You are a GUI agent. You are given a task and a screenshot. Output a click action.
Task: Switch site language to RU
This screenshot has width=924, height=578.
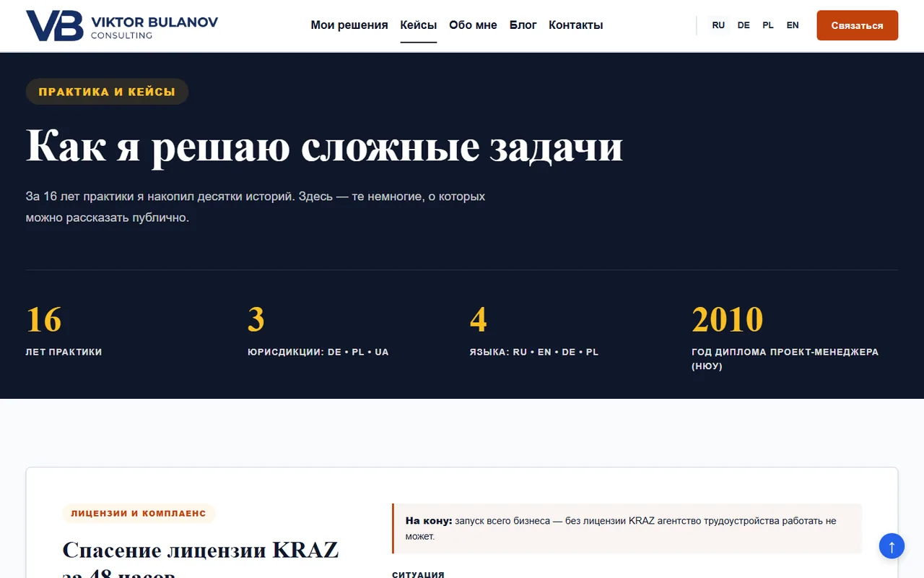click(718, 25)
